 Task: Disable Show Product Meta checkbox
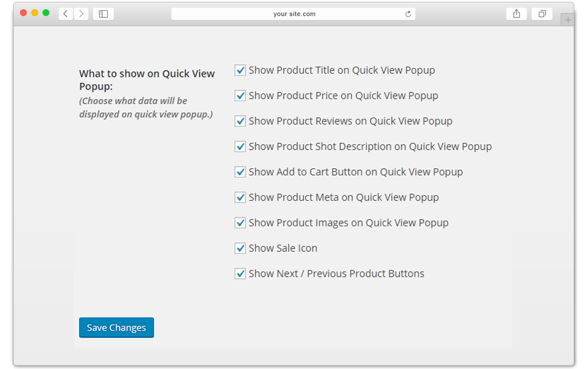tap(240, 197)
